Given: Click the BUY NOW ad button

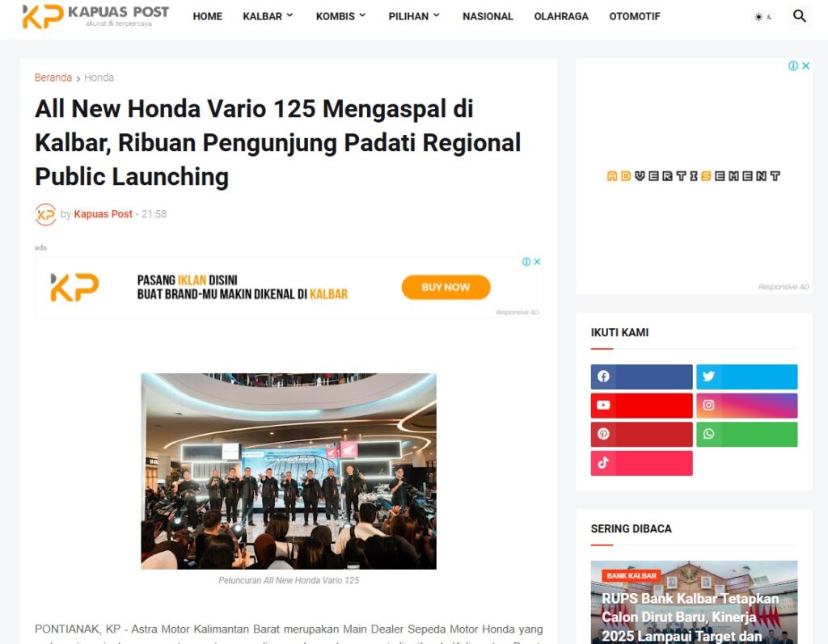Looking at the screenshot, I should click(x=446, y=287).
